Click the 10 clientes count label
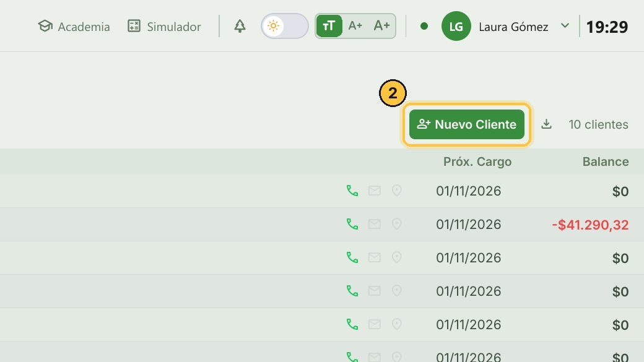This screenshot has width=644, height=362. coord(598,124)
